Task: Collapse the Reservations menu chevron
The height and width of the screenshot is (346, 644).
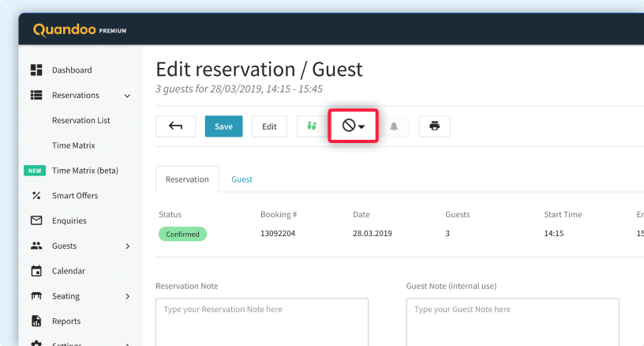Action: coord(127,96)
